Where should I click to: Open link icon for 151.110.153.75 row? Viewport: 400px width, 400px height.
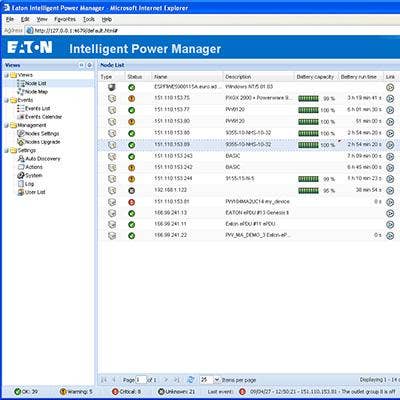(390, 99)
